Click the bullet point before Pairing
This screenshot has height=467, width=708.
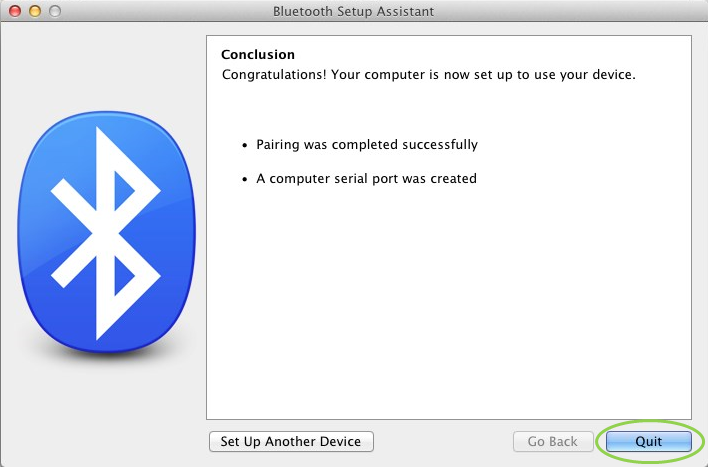pyautogui.click(x=245, y=146)
